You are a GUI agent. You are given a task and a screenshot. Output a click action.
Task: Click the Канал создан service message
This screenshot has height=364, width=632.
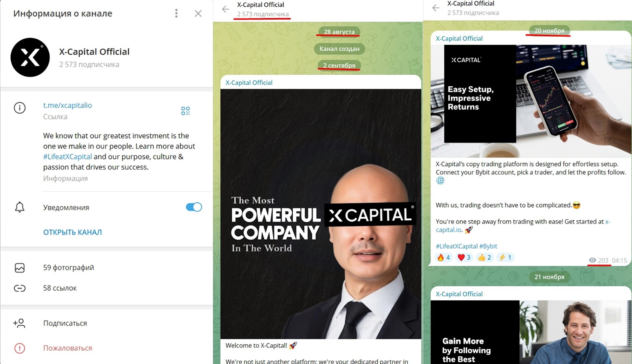(x=339, y=49)
